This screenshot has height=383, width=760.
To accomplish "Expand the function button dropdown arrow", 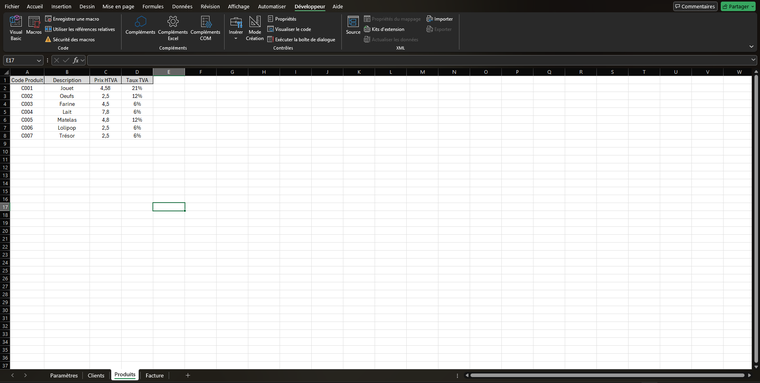I will point(83,61).
